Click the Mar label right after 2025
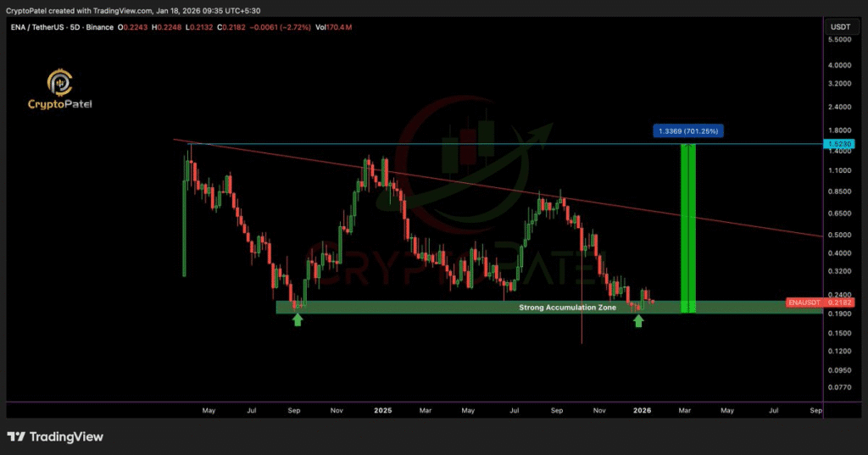868x455 pixels. coord(426,411)
